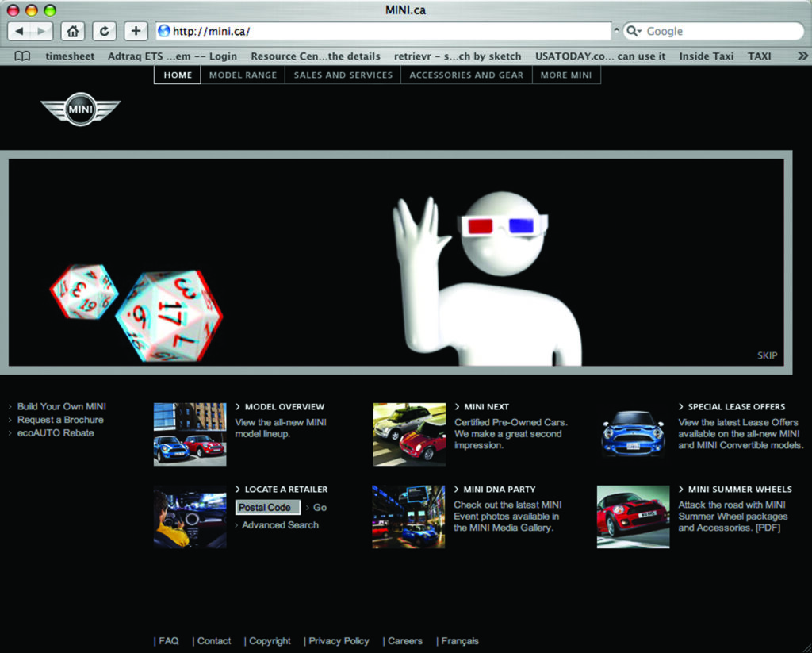Switch to Français in the footer
This screenshot has width=812, height=653.
[460, 641]
